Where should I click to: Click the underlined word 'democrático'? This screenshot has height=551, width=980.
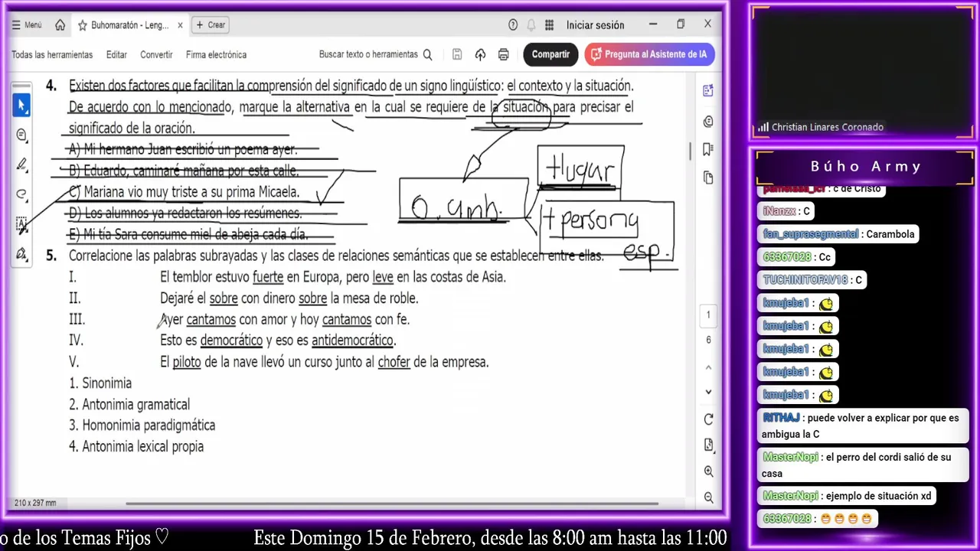tap(231, 341)
